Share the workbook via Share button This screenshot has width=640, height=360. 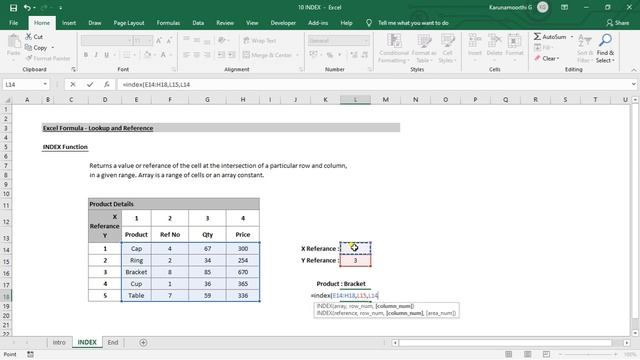pyautogui.click(x=618, y=23)
